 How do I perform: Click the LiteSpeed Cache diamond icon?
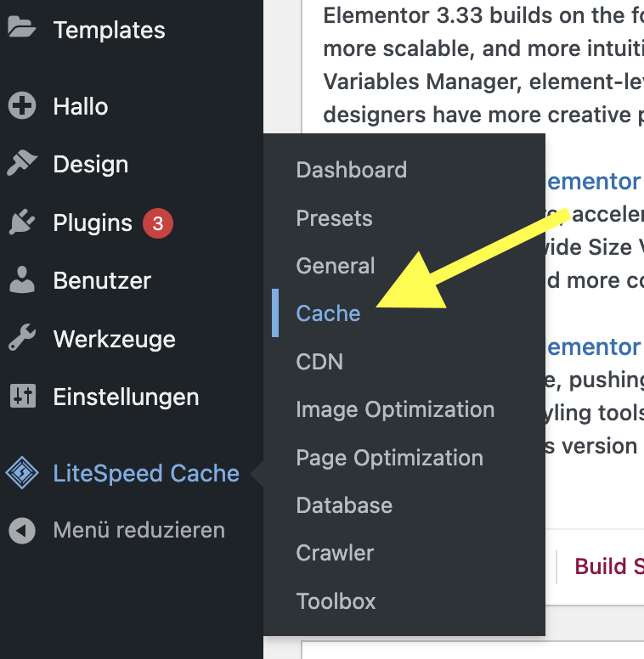click(22, 473)
